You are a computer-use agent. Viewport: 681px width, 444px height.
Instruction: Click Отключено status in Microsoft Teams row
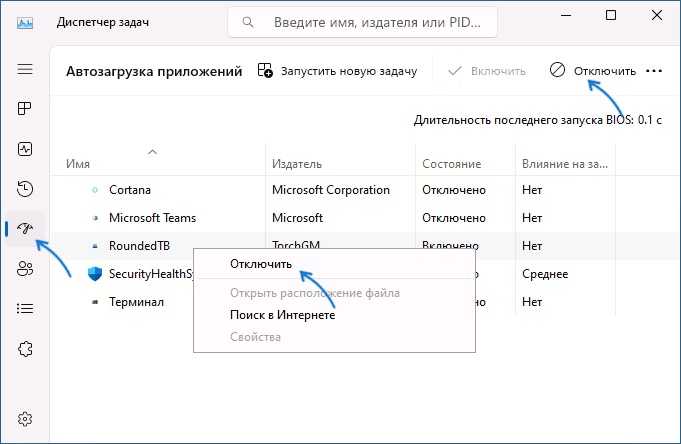[x=453, y=218]
